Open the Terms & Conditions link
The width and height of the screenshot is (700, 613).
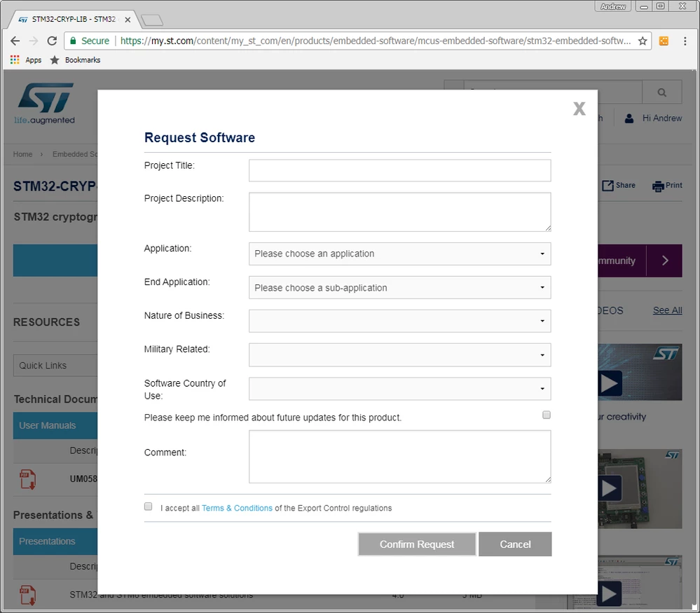pos(237,508)
